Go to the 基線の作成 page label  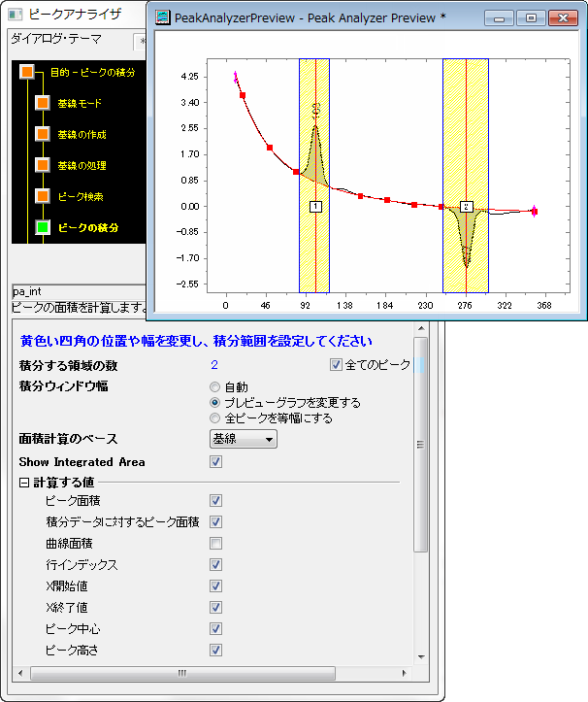pos(82,134)
